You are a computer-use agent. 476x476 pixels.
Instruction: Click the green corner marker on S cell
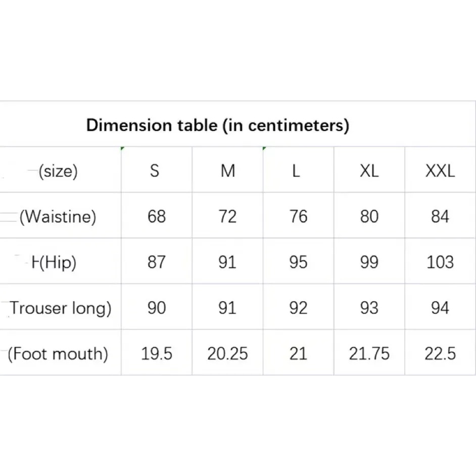coord(123,149)
